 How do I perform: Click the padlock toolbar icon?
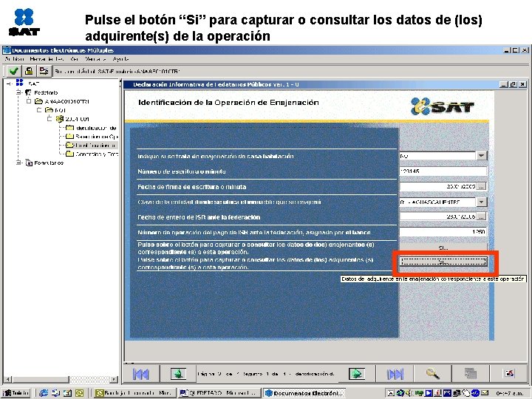[29, 71]
